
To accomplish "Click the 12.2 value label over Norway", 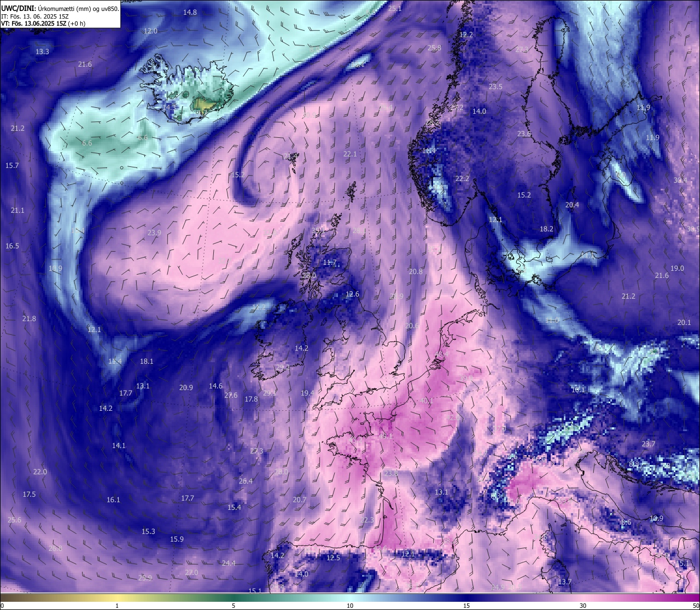I will click(466, 34).
